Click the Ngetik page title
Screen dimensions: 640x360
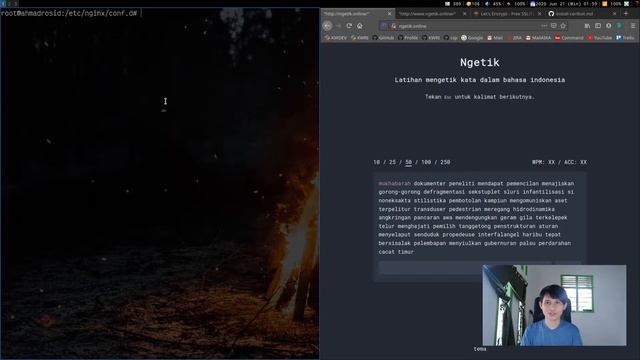480,62
